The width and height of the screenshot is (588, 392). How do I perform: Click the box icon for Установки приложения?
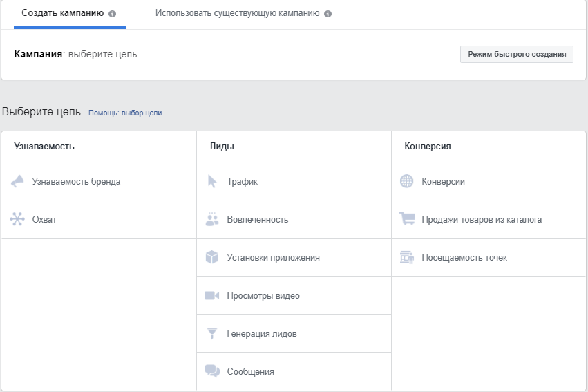click(212, 257)
